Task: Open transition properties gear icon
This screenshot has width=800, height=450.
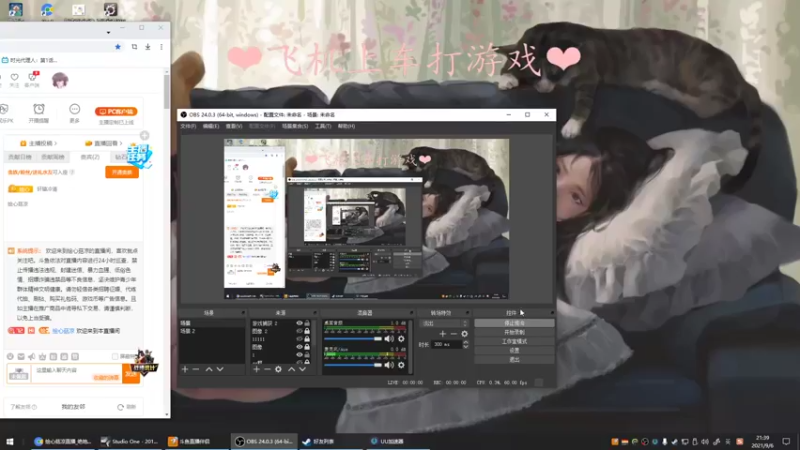Action: (464, 334)
